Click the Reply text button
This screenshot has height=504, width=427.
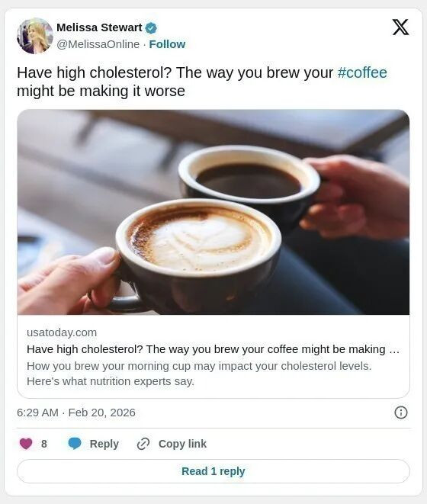point(104,444)
